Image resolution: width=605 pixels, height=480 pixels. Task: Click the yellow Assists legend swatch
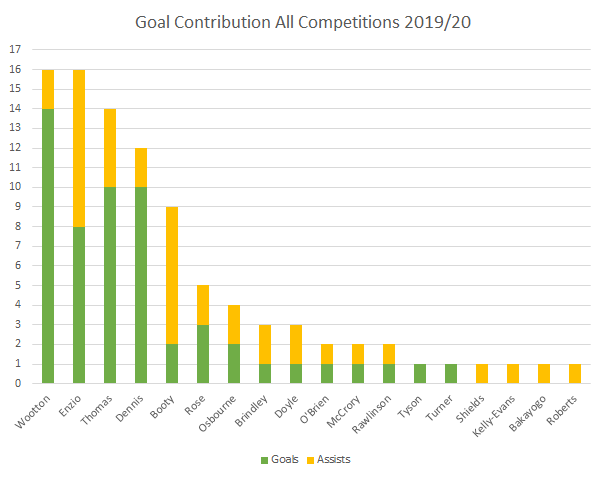tap(308, 459)
